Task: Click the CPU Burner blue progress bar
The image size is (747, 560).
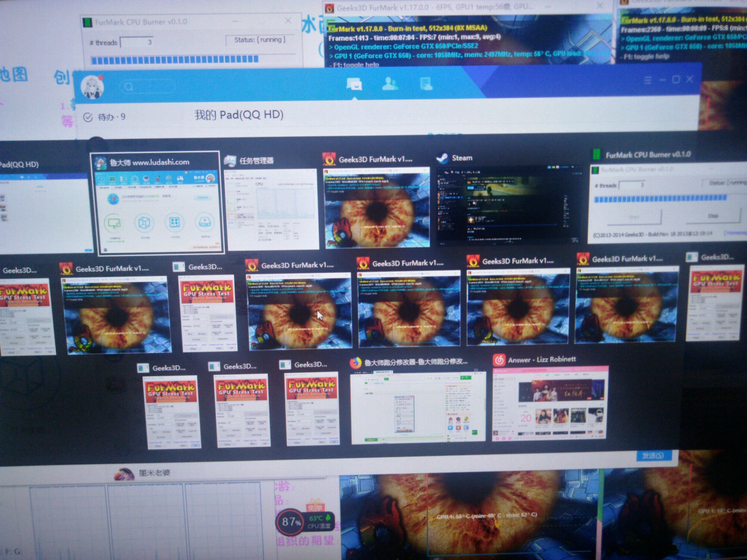Action: (x=174, y=60)
